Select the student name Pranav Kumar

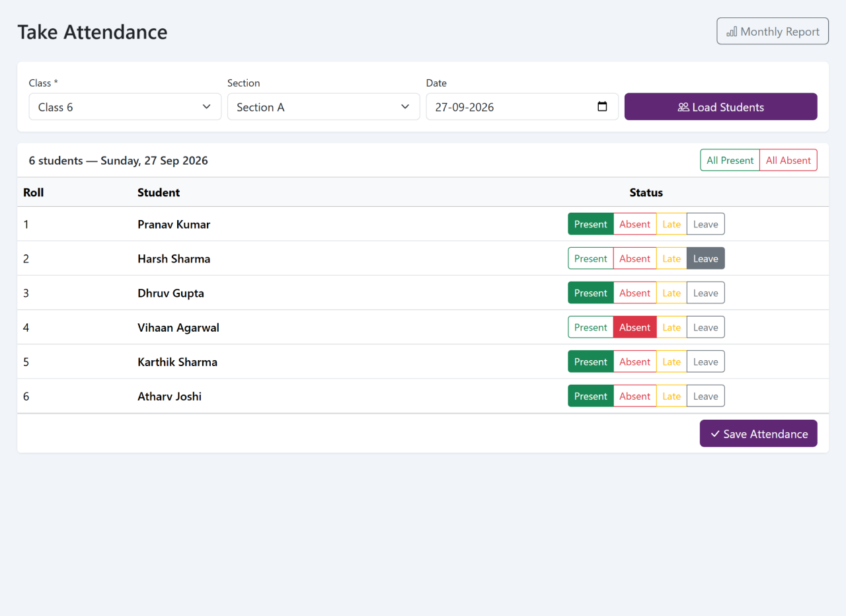click(174, 224)
